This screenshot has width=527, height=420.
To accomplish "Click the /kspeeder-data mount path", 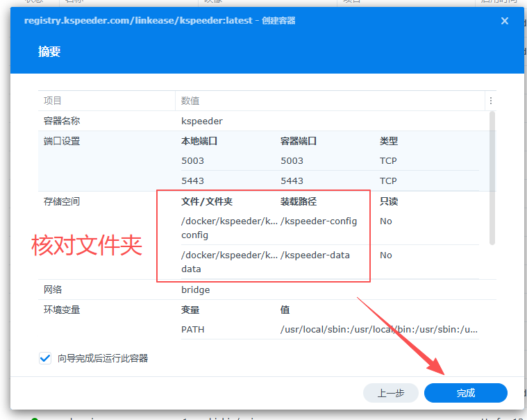I will point(315,255).
